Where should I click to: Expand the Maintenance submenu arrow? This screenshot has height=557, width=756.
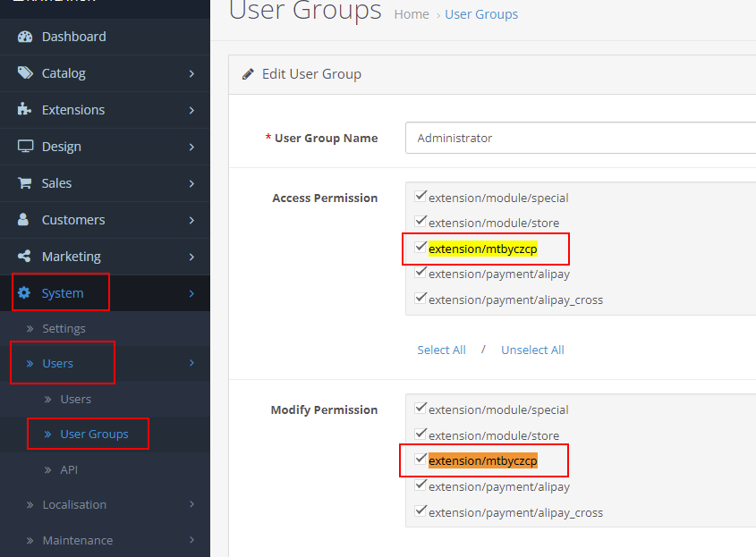(191, 540)
